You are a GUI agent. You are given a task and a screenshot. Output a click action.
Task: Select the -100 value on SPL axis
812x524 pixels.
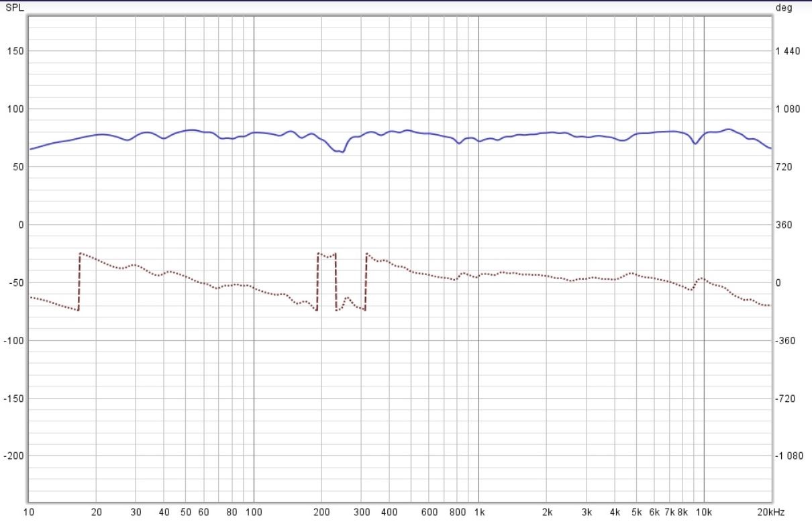15,341
